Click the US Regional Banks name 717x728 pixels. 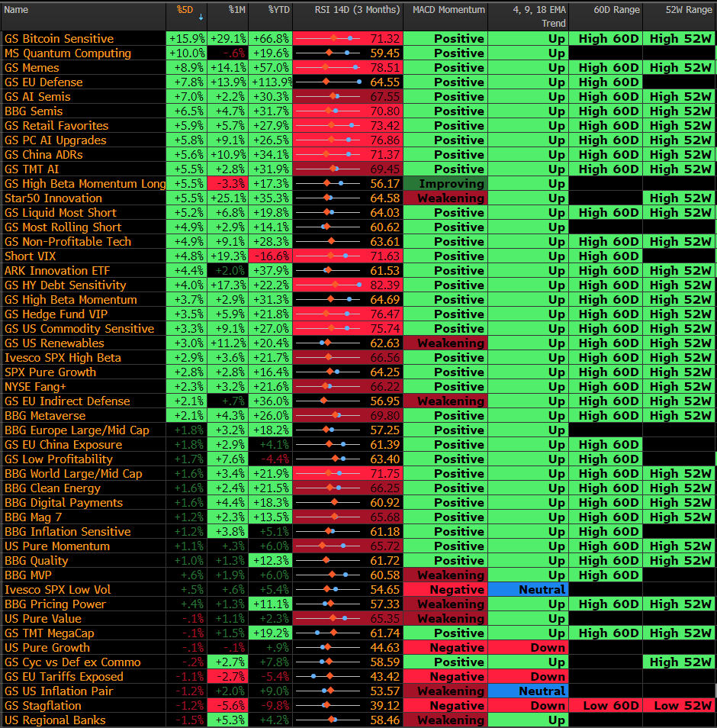pyautogui.click(x=55, y=720)
